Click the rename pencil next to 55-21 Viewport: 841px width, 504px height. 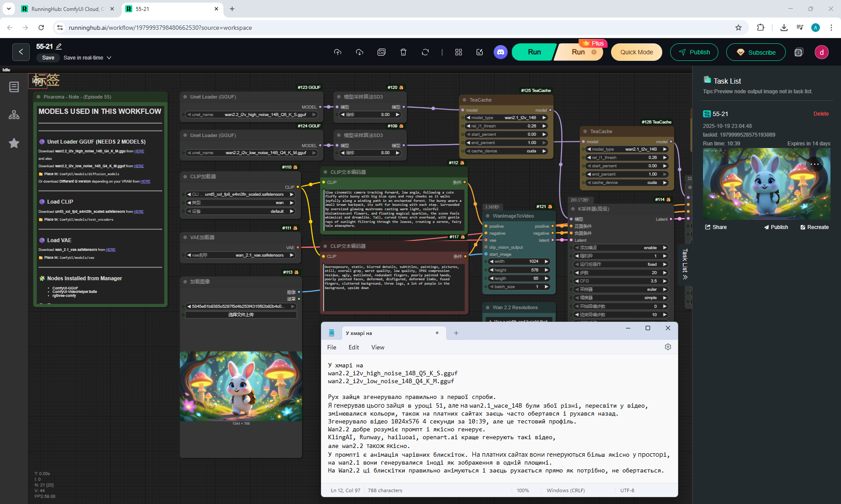pos(59,46)
